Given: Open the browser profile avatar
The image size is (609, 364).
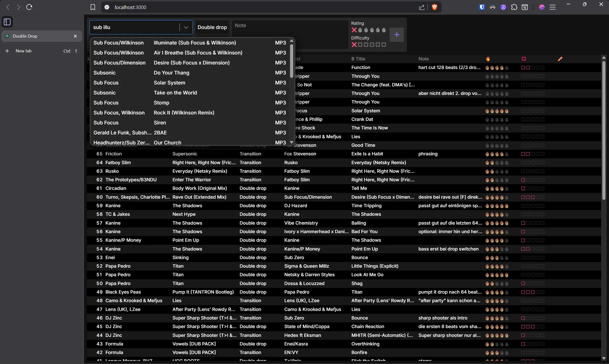Looking at the screenshot, I should click(x=542, y=7).
